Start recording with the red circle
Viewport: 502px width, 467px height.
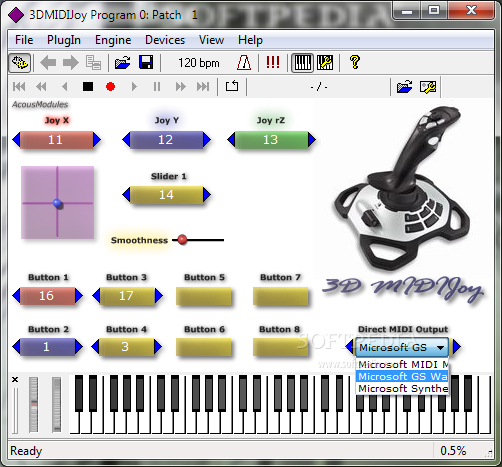110,87
